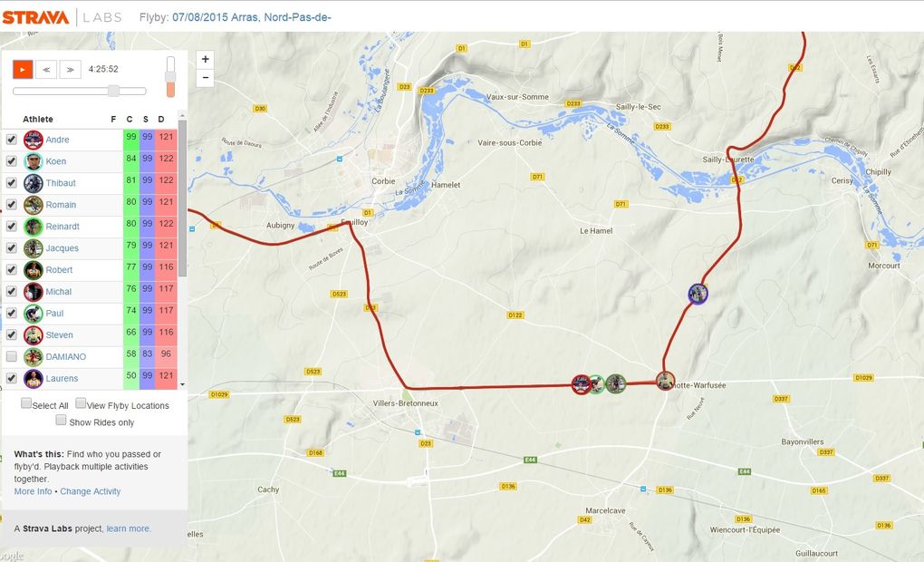This screenshot has width=924, height=562.
Task: Enable Show Rides only option
Action: [x=61, y=420]
